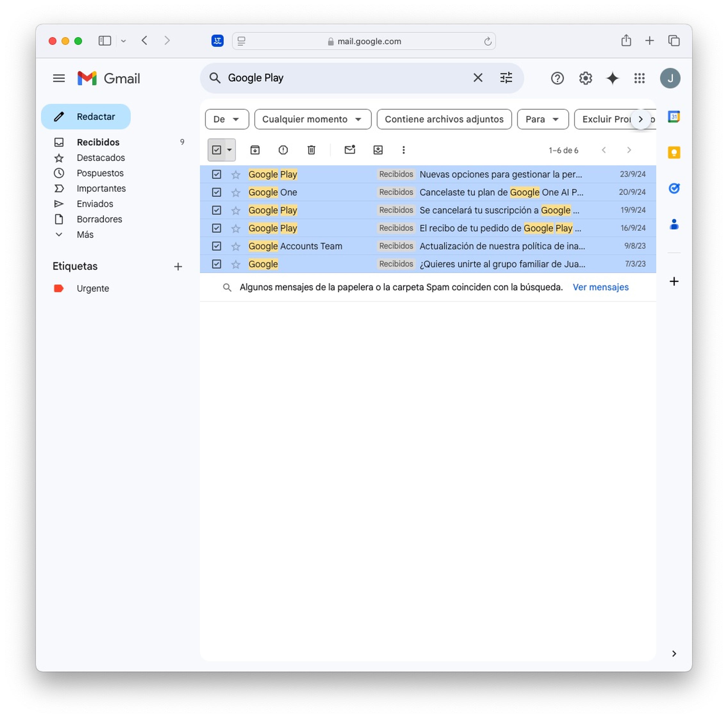728x719 pixels.
Task: Open the De filter dropdown
Action: point(227,119)
